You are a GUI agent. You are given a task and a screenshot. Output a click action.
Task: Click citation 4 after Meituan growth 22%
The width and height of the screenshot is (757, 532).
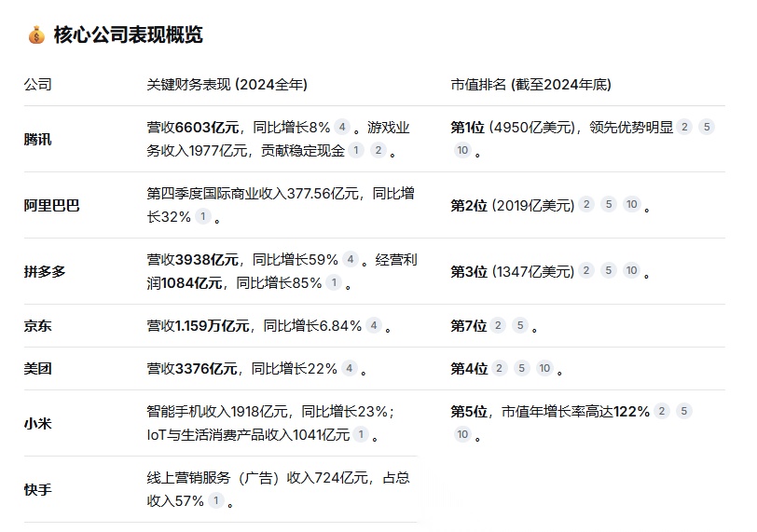tap(349, 368)
